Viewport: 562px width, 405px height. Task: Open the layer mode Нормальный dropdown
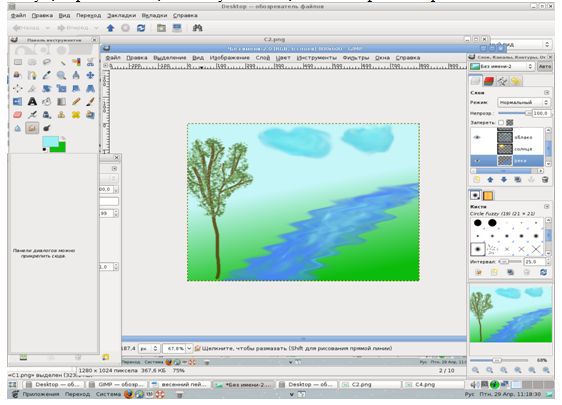pyautogui.click(x=523, y=103)
